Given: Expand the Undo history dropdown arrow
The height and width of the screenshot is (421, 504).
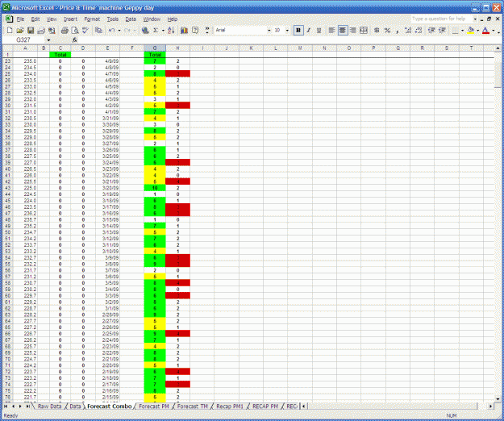Looking at the screenshot, I should [119, 31].
